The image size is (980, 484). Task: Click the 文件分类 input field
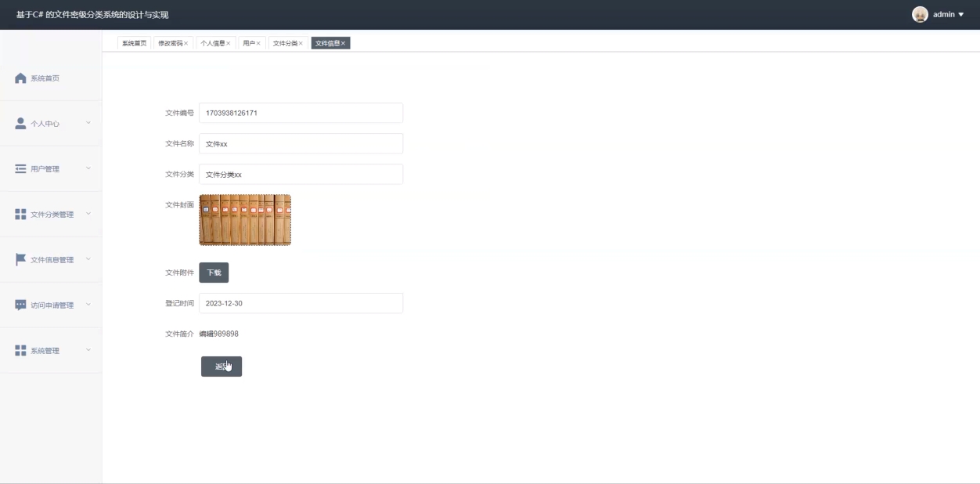[x=301, y=174]
